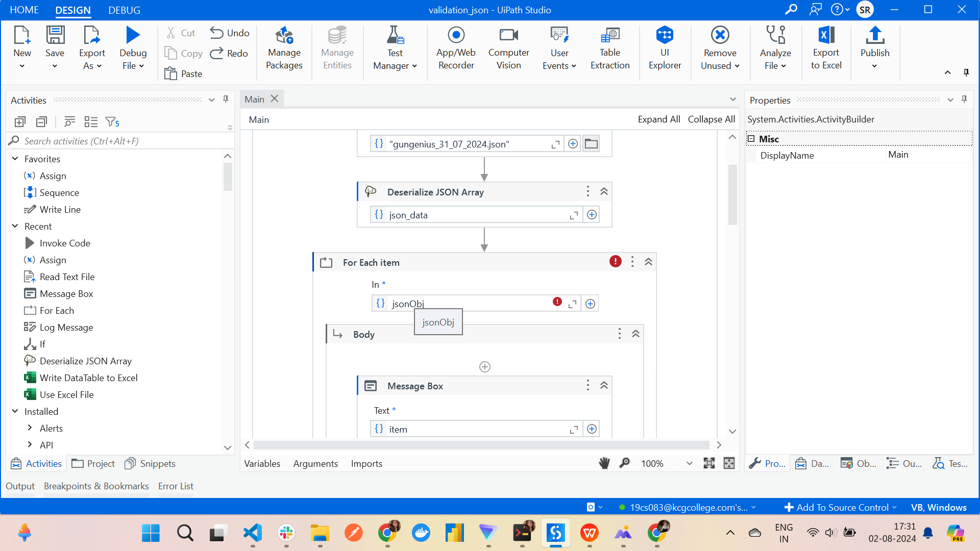This screenshot has height=551, width=980.
Task: Pin the Activities panel
Action: click(225, 99)
